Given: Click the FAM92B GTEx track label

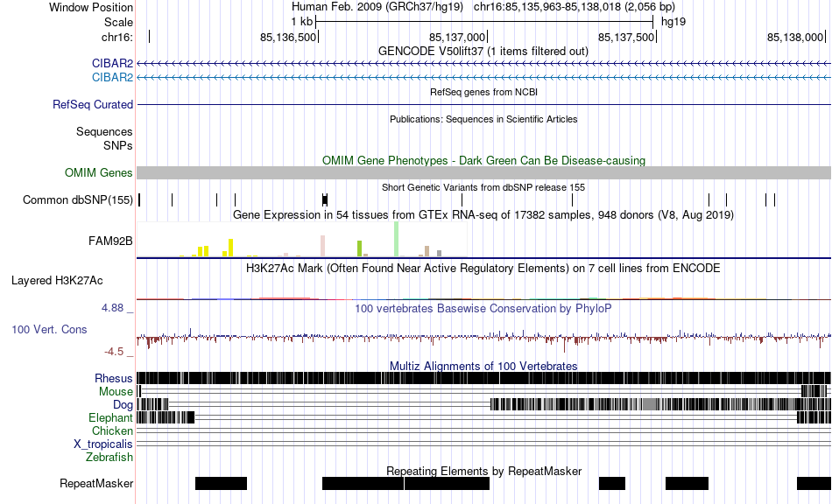Looking at the screenshot, I should (110, 241).
